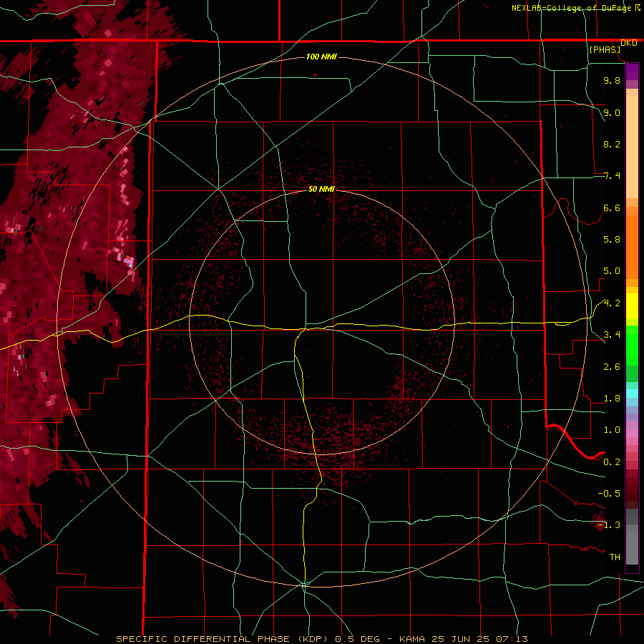The height and width of the screenshot is (644, 644).
Task: Click the 0.2 value on the scale
Action: pyautogui.click(x=612, y=462)
